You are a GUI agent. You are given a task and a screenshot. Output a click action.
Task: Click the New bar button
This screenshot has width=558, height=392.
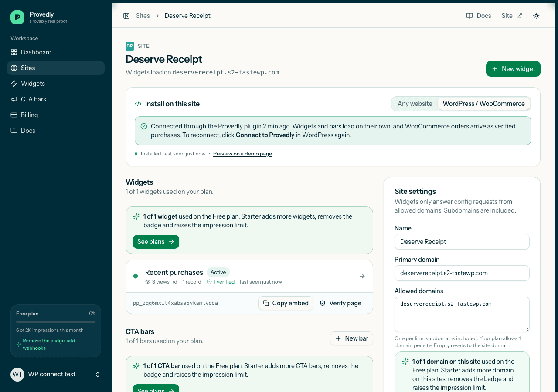coord(351,338)
